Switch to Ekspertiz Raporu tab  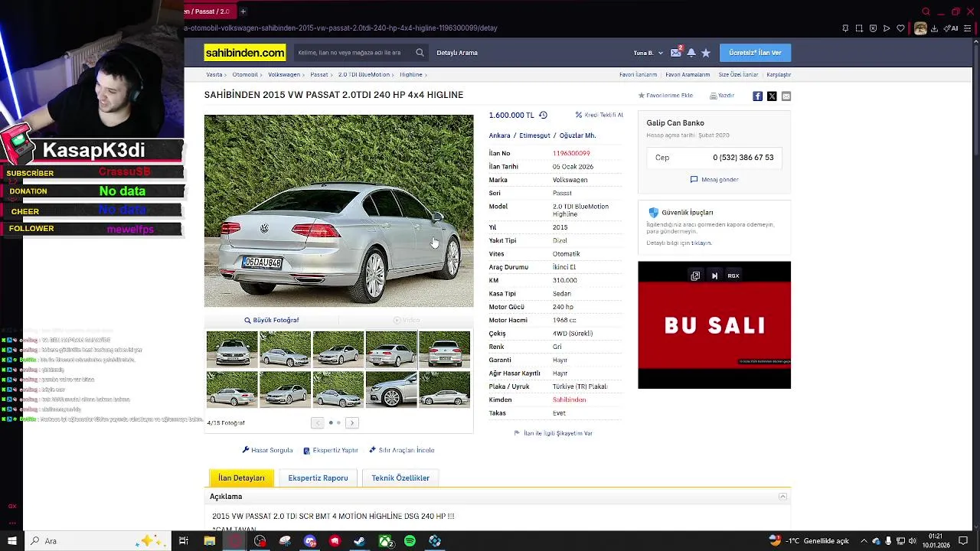(x=318, y=478)
